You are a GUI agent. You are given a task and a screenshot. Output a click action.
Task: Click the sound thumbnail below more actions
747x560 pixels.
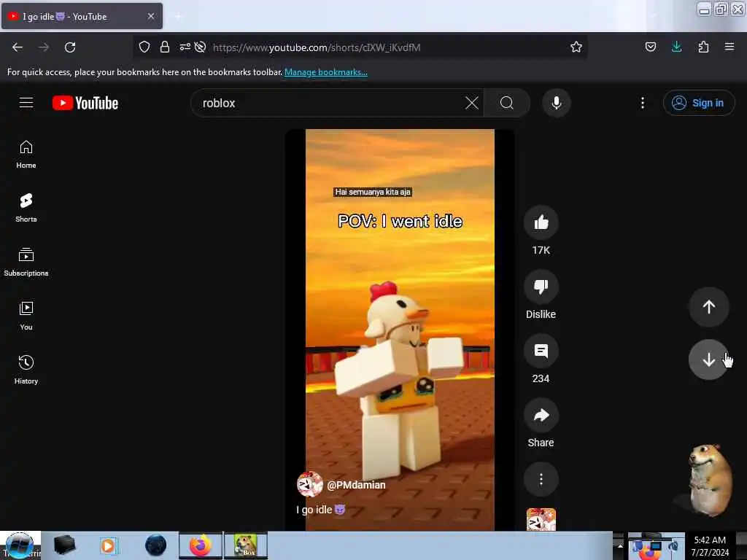pos(541,519)
